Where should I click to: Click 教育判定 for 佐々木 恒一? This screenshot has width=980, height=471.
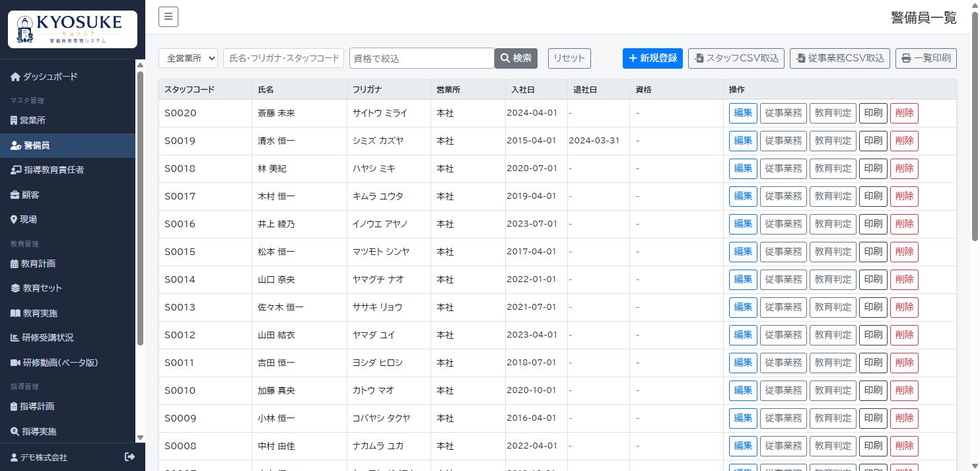click(x=833, y=307)
